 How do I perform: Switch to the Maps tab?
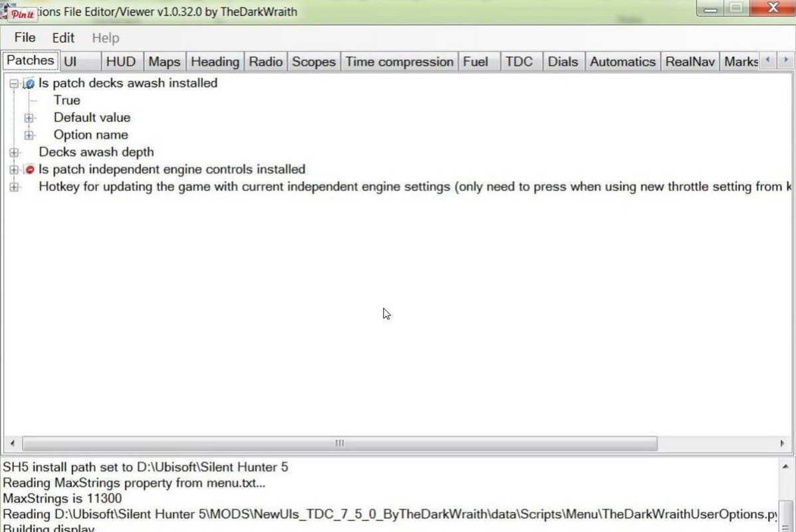(x=164, y=62)
